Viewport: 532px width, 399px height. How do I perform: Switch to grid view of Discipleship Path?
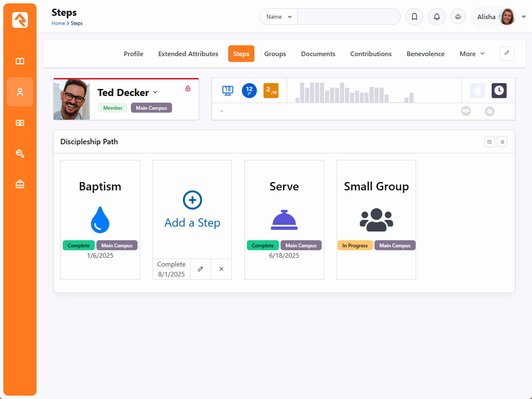(490, 142)
